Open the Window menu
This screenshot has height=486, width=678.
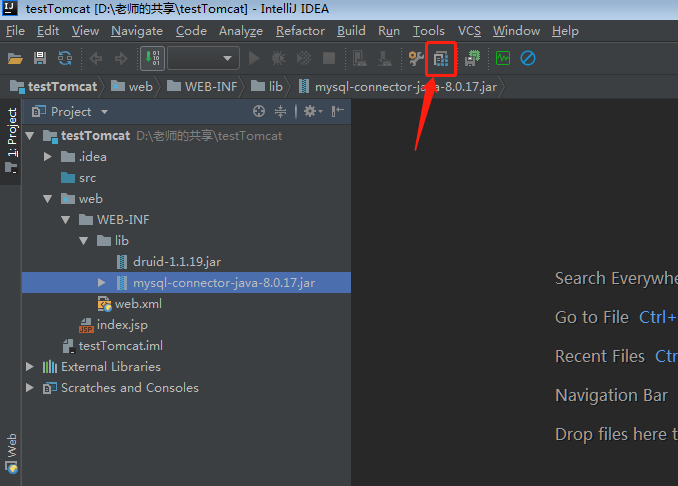pyautogui.click(x=516, y=31)
